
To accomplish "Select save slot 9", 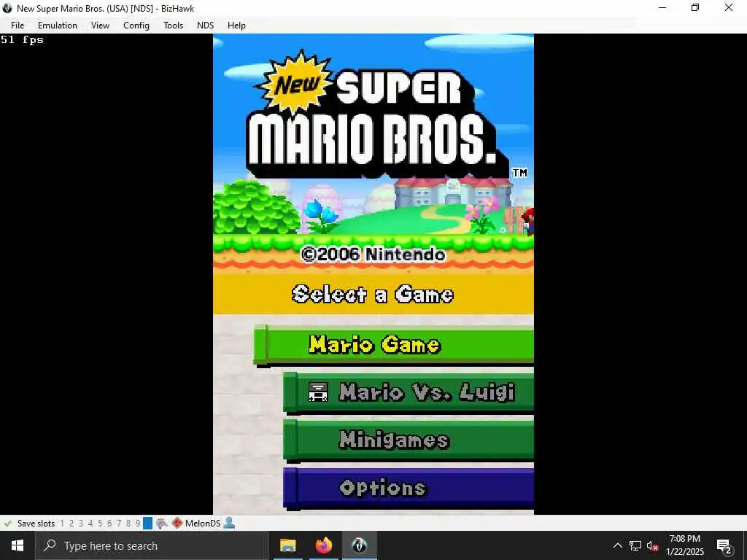I will (x=138, y=524).
